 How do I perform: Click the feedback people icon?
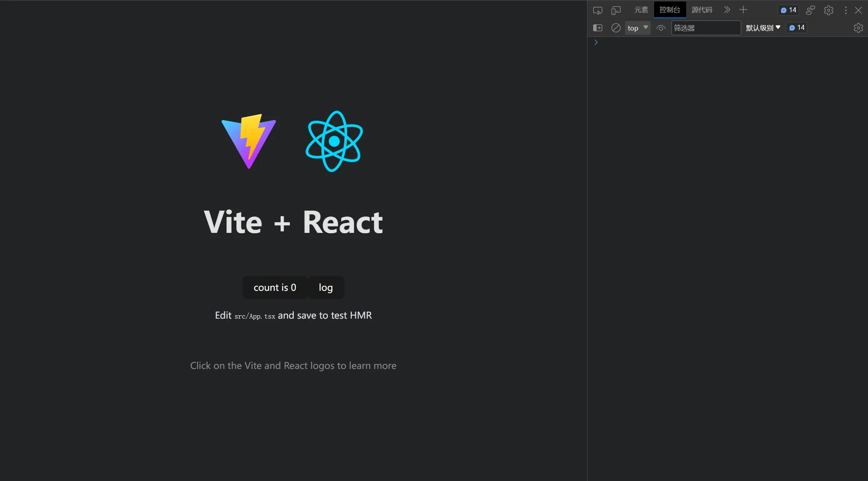[810, 10]
